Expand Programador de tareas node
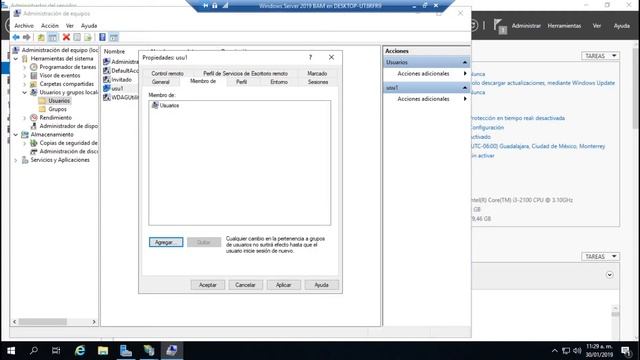Screen dimensions: 640x360 pyautogui.click(x=24, y=67)
